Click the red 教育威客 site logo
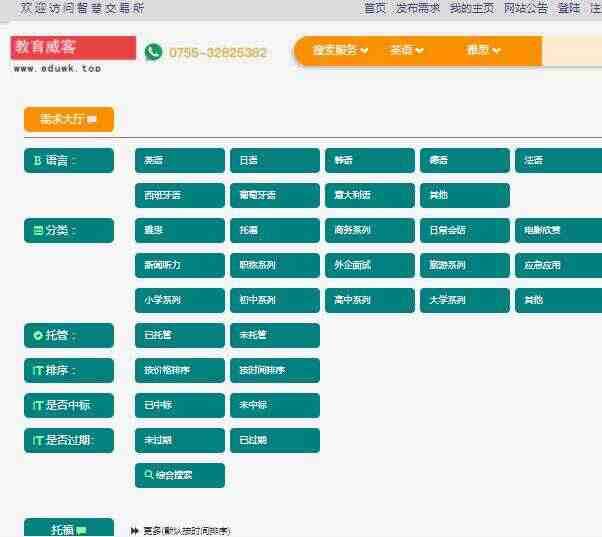This screenshot has width=602, height=537. pos(73,48)
